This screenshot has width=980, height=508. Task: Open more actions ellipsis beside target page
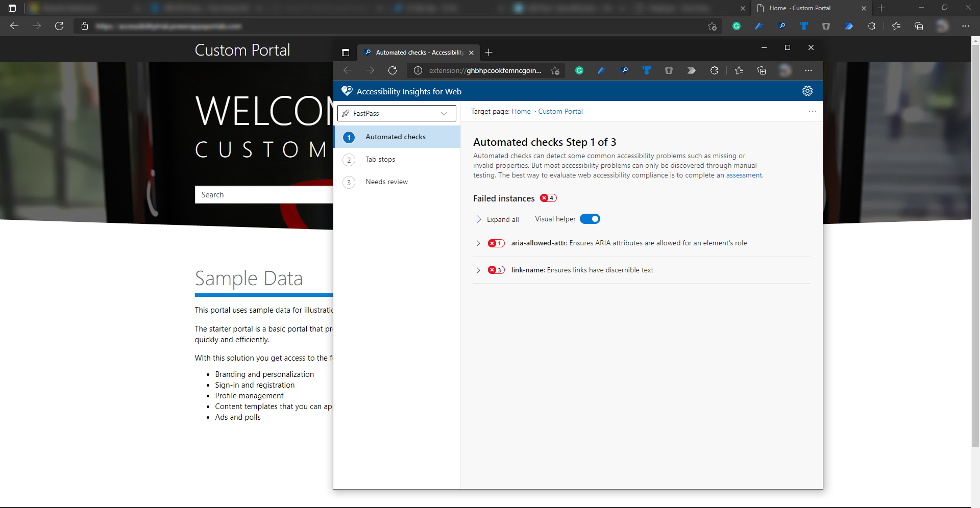click(x=812, y=111)
